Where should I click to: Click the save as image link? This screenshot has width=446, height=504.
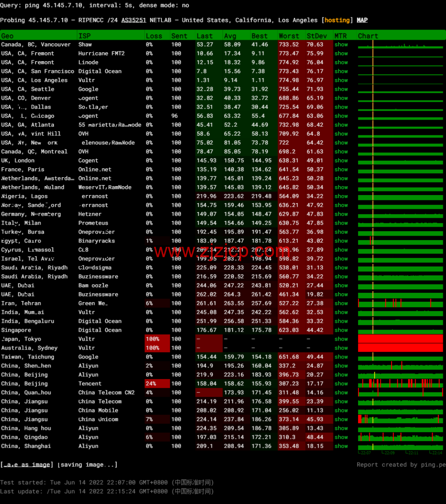(x=26, y=465)
